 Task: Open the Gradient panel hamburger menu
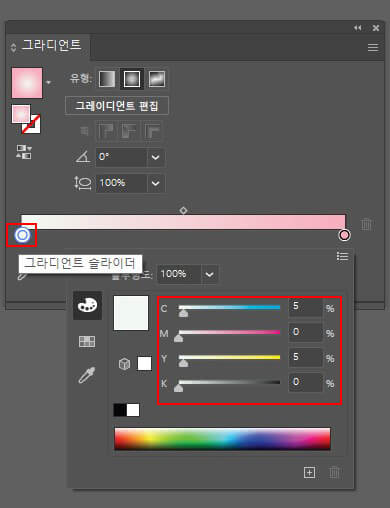(373, 48)
